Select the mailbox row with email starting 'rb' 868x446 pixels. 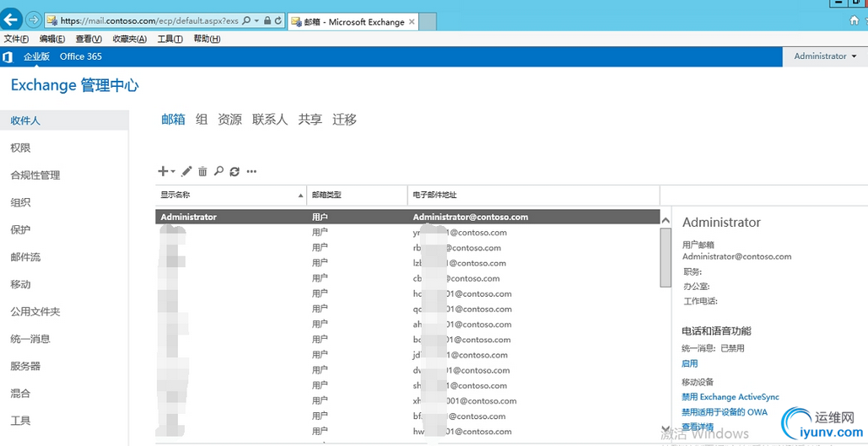tap(407, 248)
